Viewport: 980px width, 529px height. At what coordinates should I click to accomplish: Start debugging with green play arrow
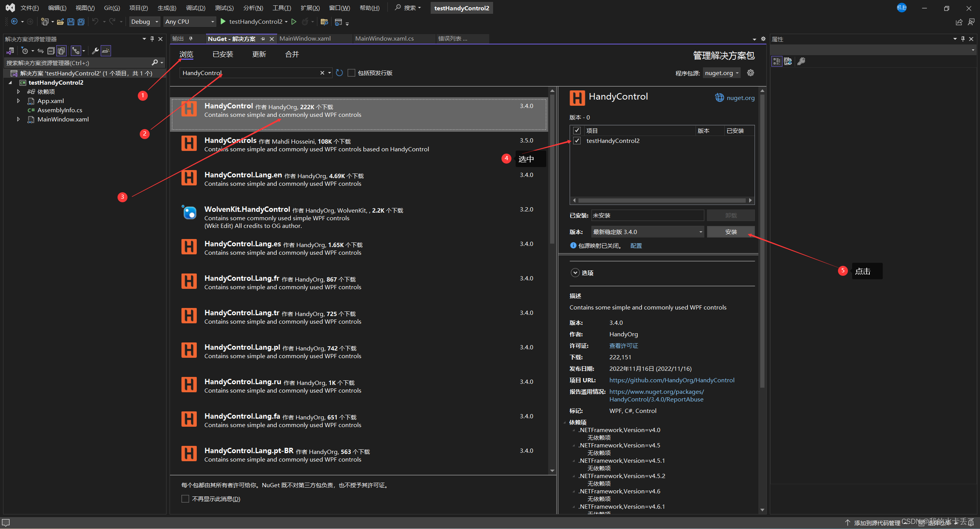[223, 22]
